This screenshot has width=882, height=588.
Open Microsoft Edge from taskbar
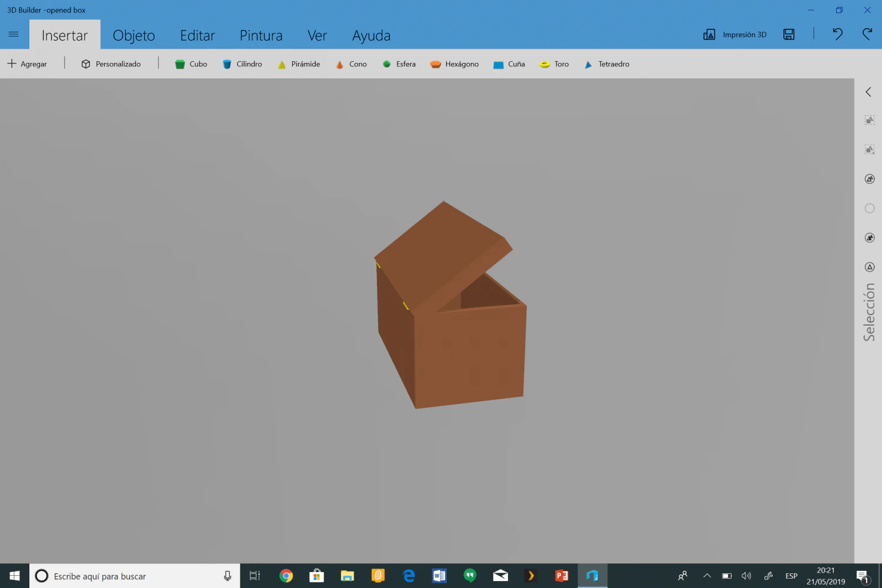tap(409, 576)
